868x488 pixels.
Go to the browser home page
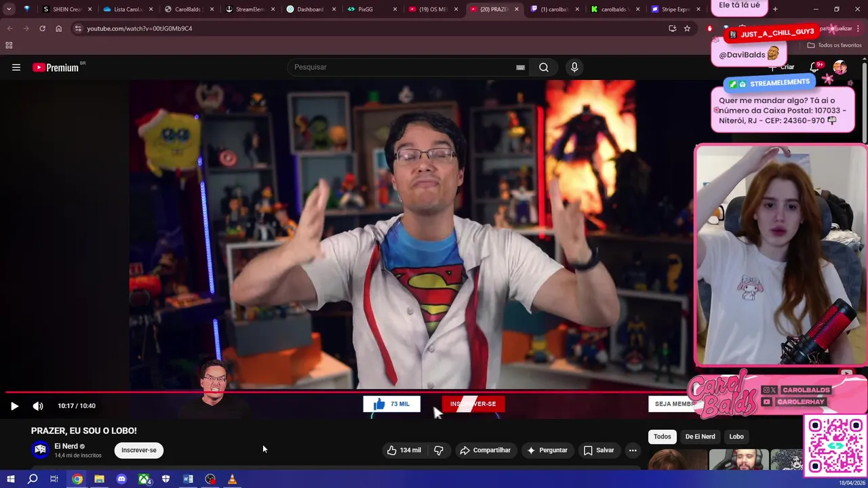pyautogui.click(x=58, y=28)
